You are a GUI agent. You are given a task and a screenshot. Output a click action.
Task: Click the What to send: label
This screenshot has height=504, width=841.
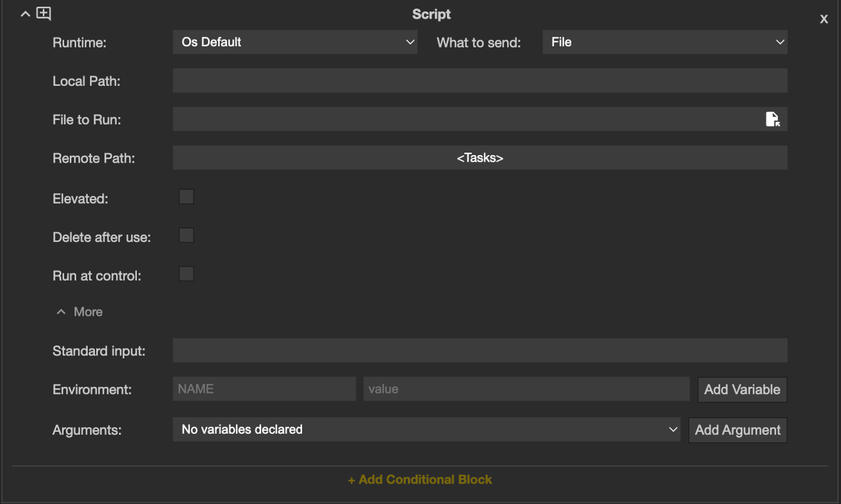tap(479, 43)
